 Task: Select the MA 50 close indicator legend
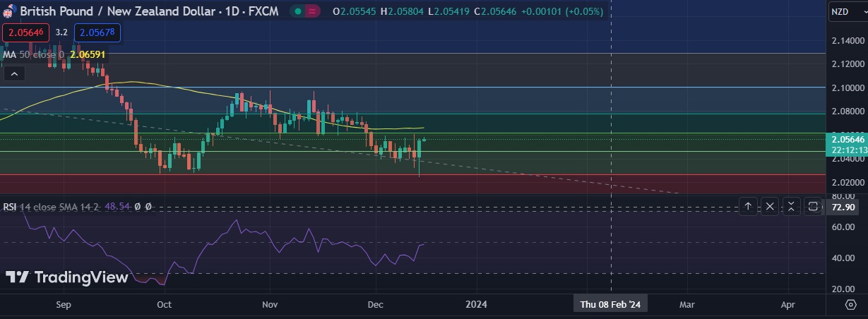point(34,54)
